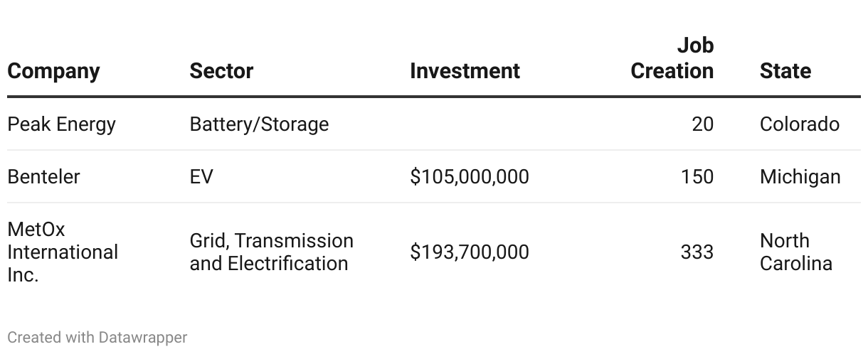Screen dimensions: 868x354
Task: Select the 150 job creation cell
Action: click(697, 176)
